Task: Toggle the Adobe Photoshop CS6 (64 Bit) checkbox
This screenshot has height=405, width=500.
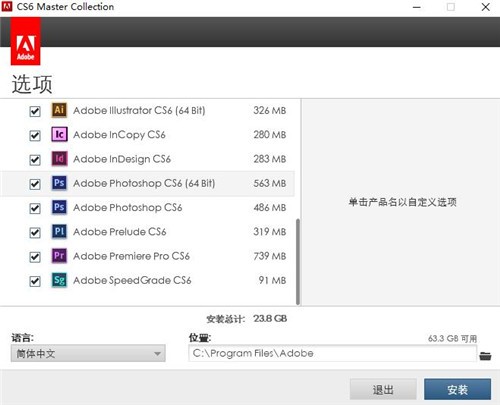Action: click(35, 184)
